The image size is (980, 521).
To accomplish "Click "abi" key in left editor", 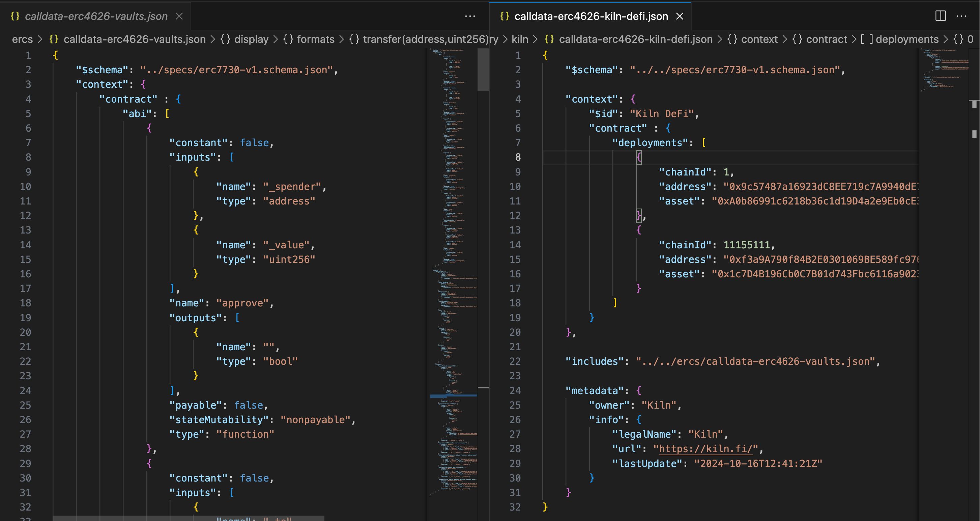I will coord(137,113).
